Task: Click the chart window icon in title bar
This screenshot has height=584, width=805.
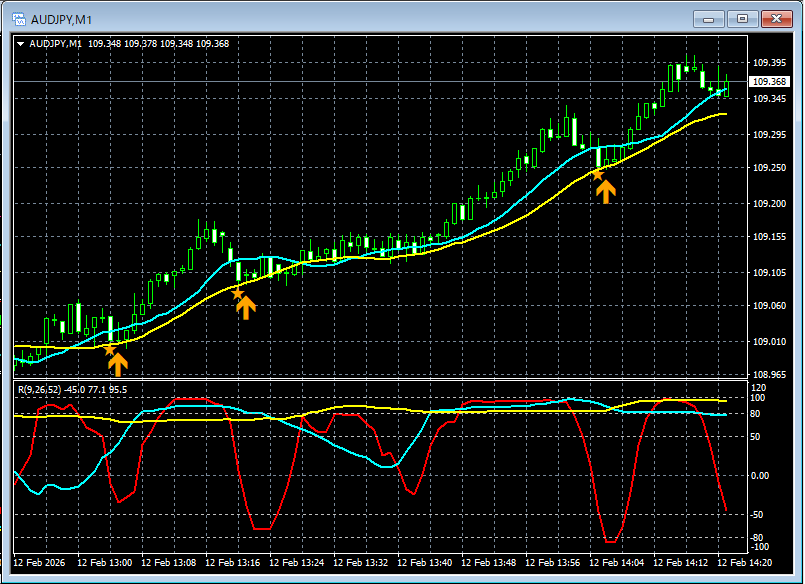Action: pyautogui.click(x=19, y=20)
